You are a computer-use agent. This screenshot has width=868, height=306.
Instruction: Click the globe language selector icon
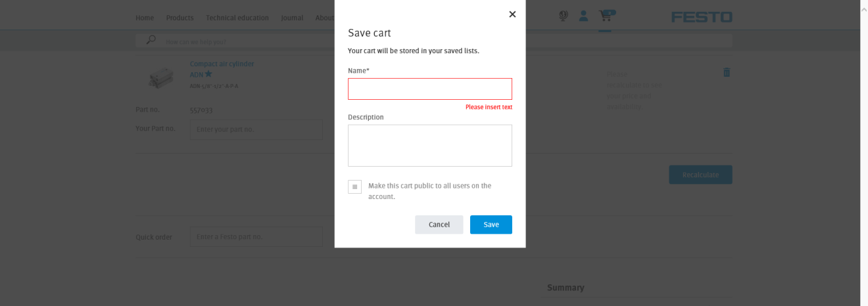click(563, 16)
